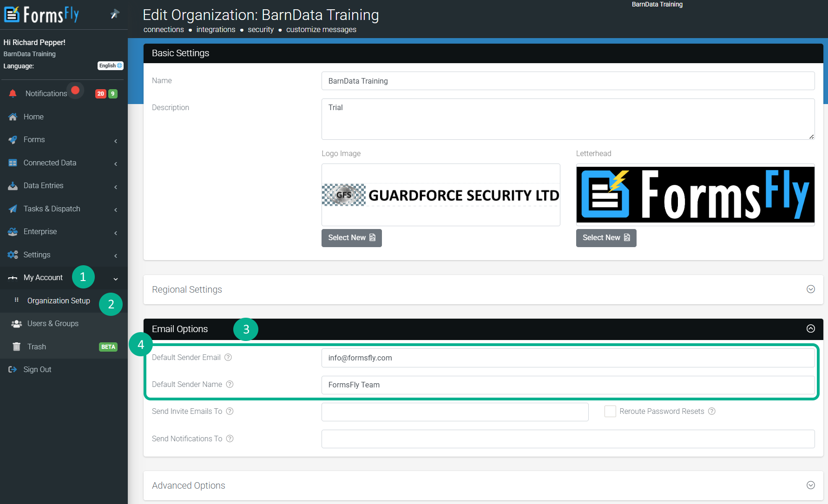Click the My Account icon
Image resolution: width=828 pixels, height=504 pixels.
13,278
